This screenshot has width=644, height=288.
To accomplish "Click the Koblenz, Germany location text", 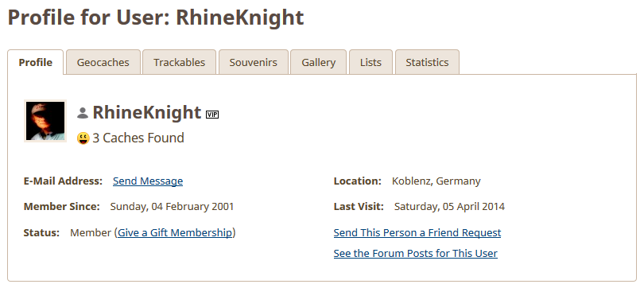I will coord(436,181).
